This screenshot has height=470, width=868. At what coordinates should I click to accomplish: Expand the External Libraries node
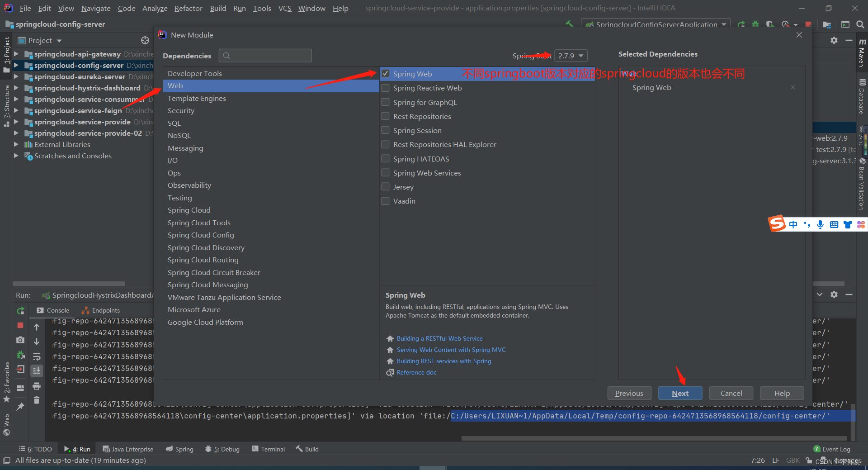tap(16, 144)
